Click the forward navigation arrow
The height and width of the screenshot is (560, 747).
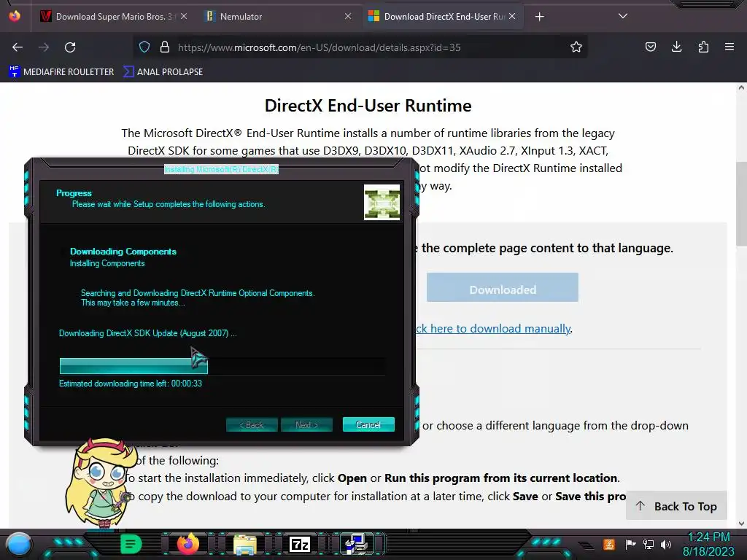point(44,47)
